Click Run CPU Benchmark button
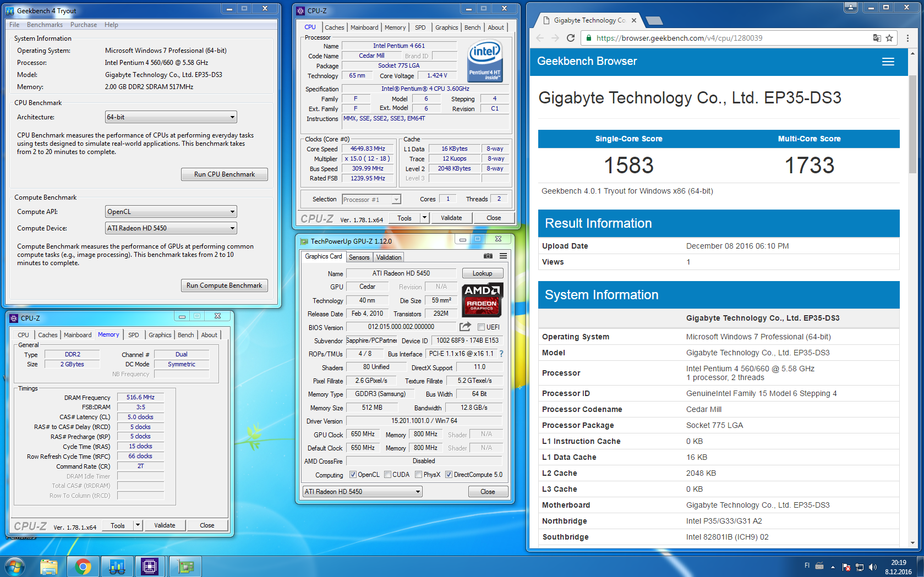The height and width of the screenshot is (577, 924). tap(225, 174)
